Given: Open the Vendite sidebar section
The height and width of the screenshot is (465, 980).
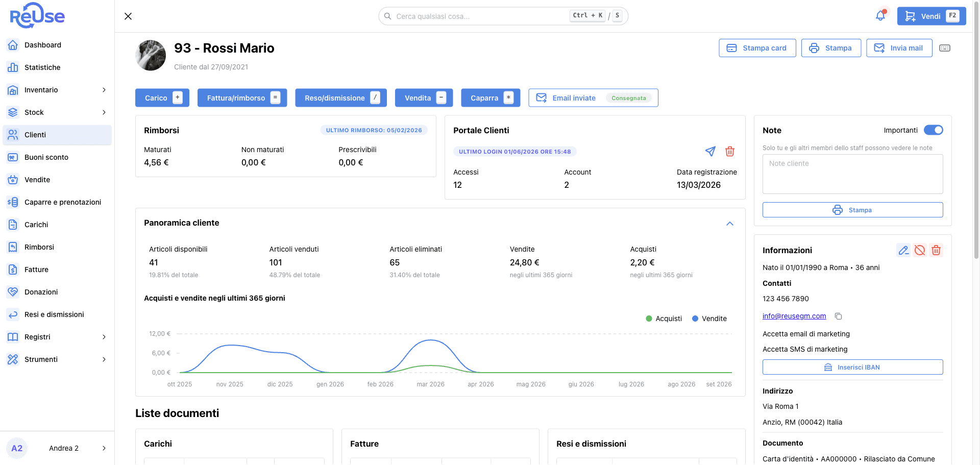Looking at the screenshot, I should tap(57, 180).
